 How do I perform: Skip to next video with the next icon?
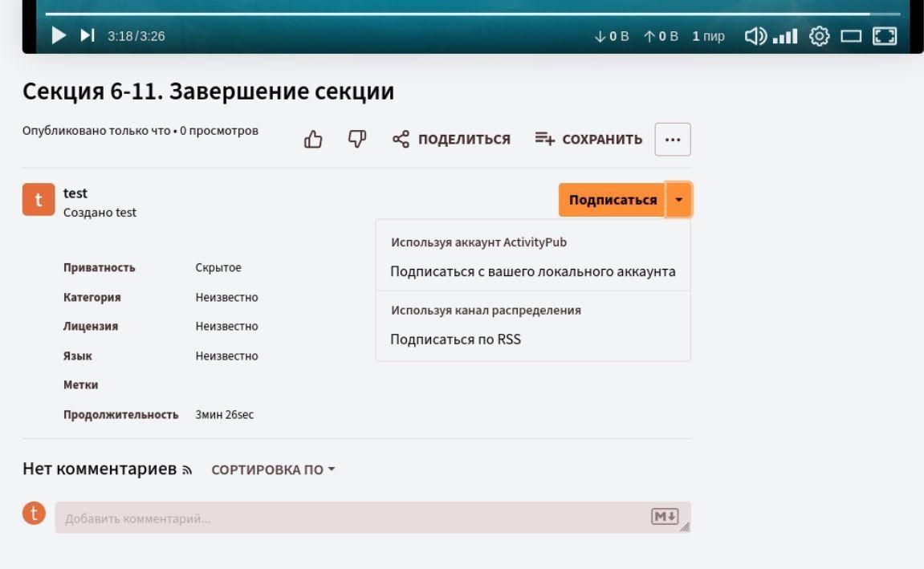coord(88,36)
